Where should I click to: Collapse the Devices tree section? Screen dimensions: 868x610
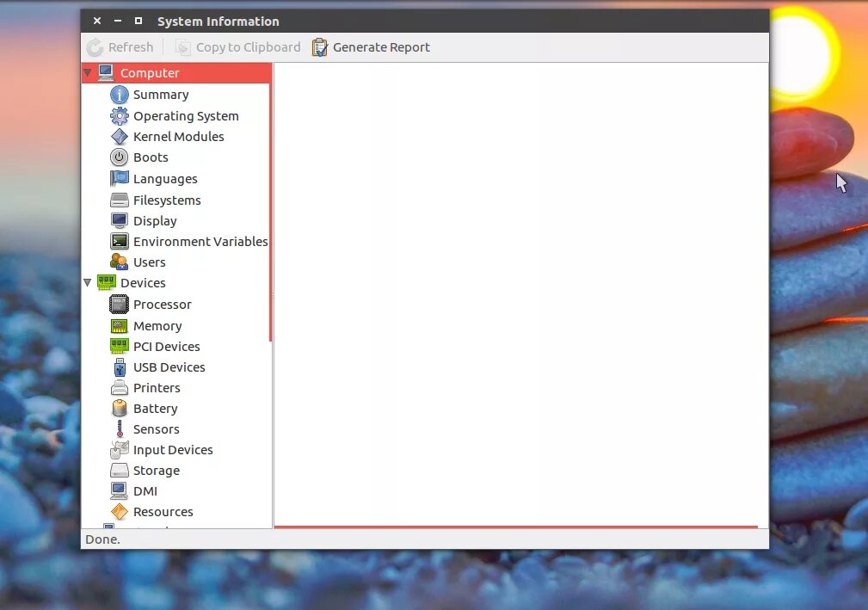pos(88,282)
